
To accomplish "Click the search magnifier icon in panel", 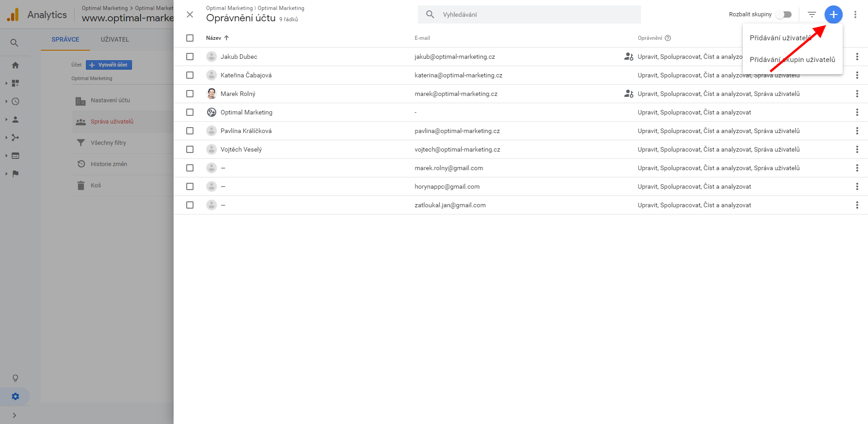I will tap(430, 14).
